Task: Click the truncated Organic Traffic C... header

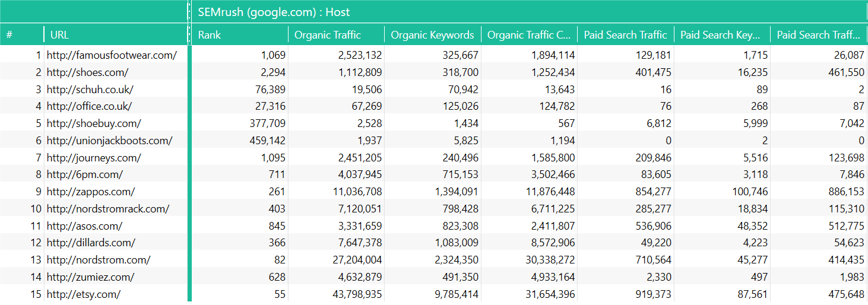Action: click(529, 35)
